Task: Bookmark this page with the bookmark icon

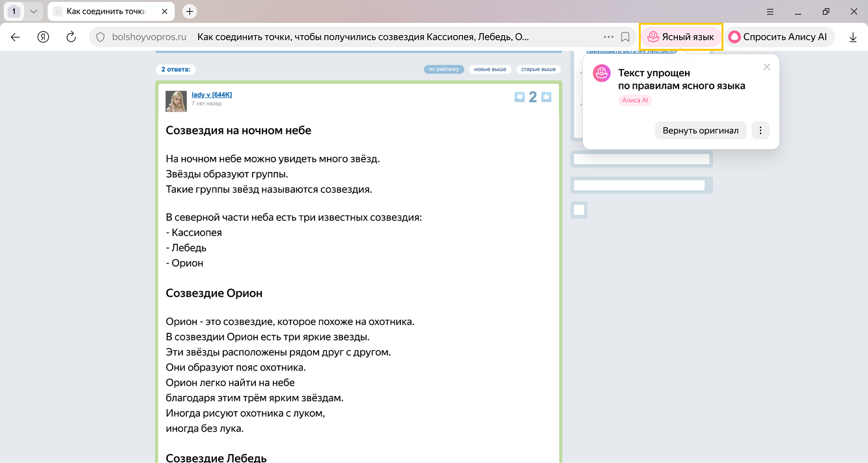Action: (x=625, y=37)
